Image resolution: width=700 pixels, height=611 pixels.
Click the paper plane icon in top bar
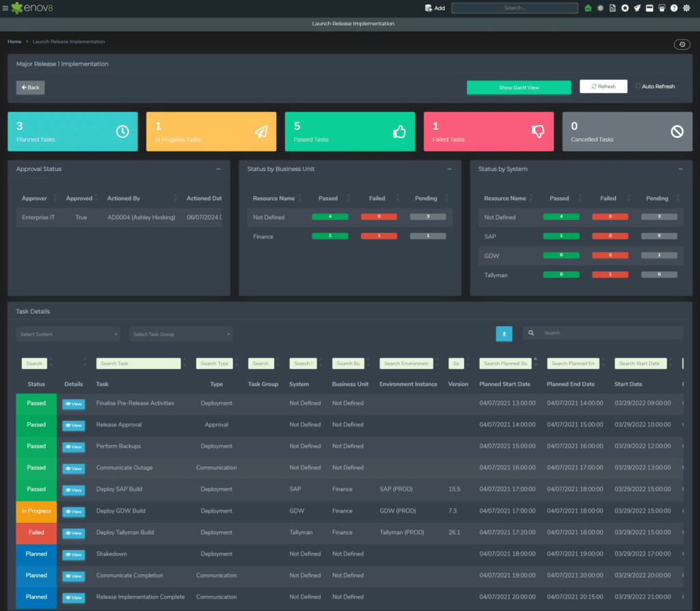(x=637, y=8)
